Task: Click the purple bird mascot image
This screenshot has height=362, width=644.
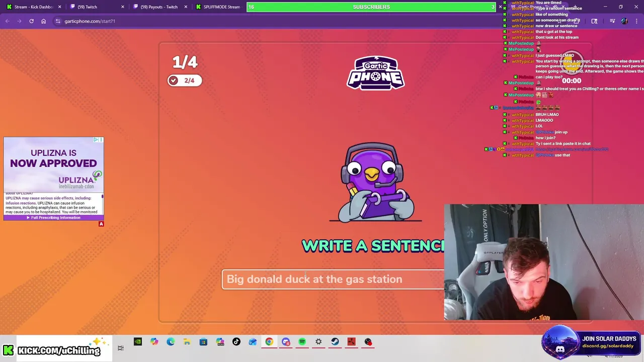Action: pyautogui.click(x=376, y=183)
